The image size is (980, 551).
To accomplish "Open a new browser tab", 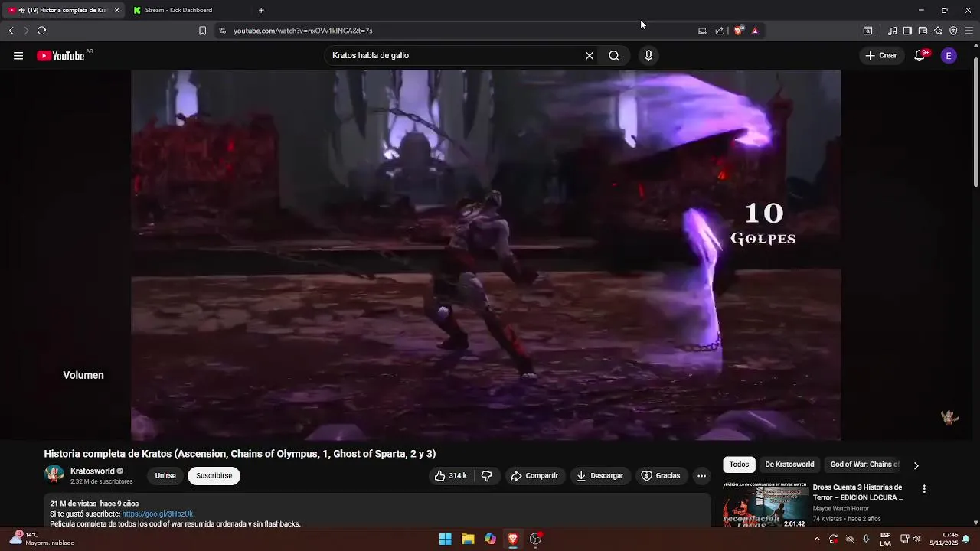I will click(261, 10).
